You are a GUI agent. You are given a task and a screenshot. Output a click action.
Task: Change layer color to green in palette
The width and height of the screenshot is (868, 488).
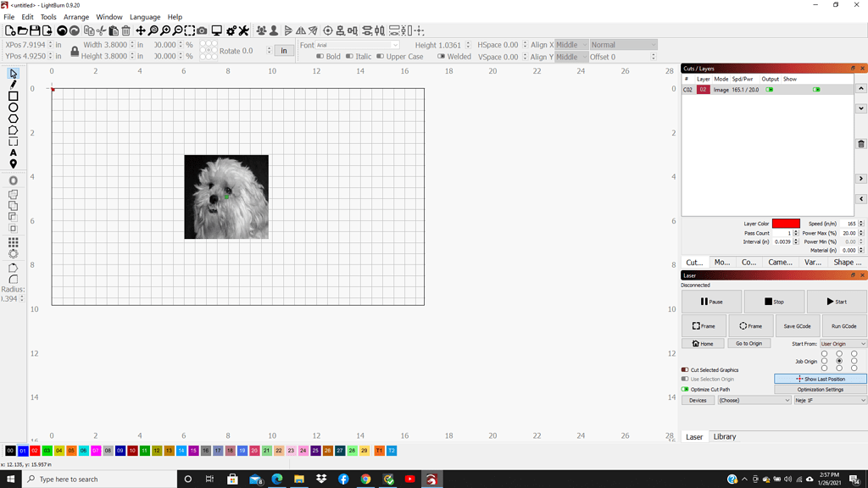click(47, 451)
